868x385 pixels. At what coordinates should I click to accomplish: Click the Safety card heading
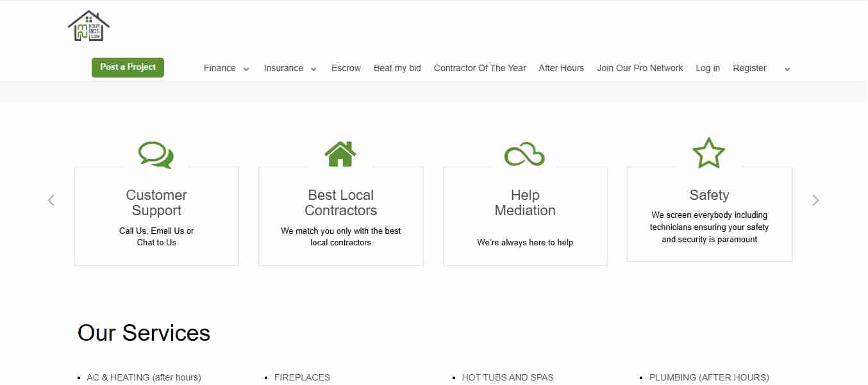(x=709, y=195)
